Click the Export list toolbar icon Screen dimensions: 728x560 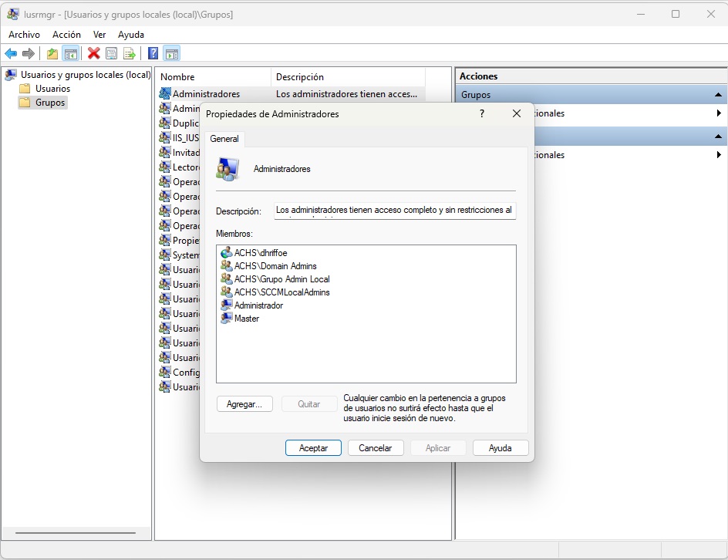[x=130, y=53]
